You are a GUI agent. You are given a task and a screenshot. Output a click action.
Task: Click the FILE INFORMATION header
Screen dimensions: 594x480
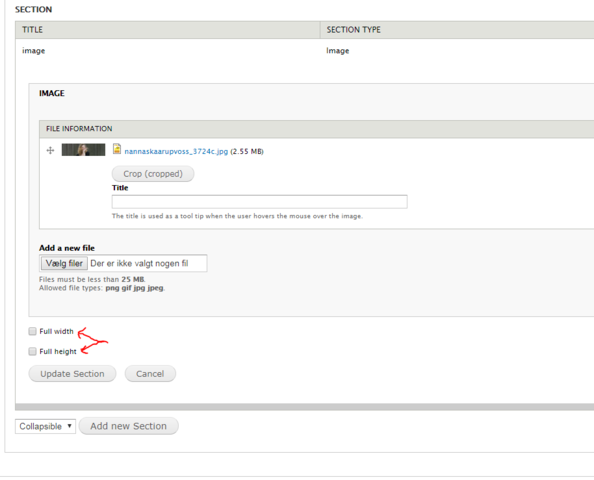[79, 129]
